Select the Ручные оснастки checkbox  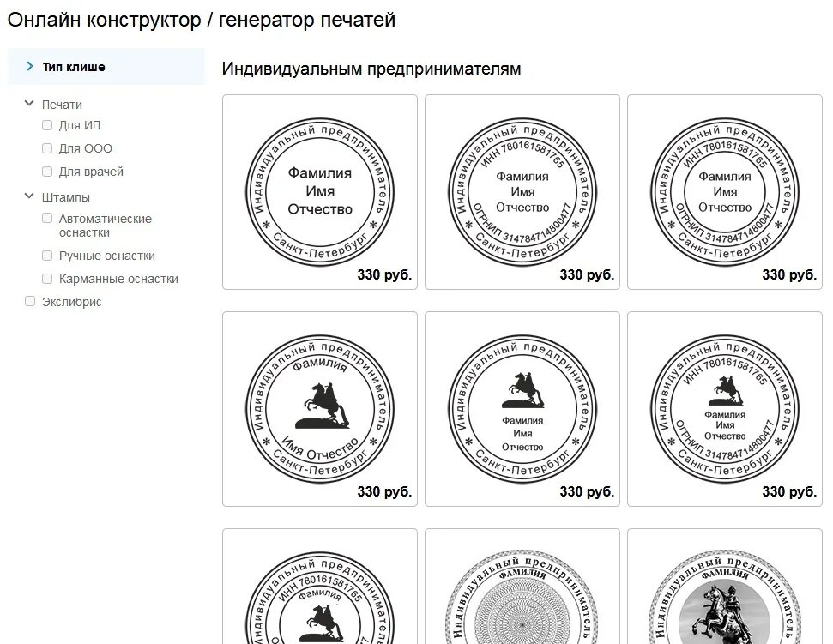click(x=47, y=256)
